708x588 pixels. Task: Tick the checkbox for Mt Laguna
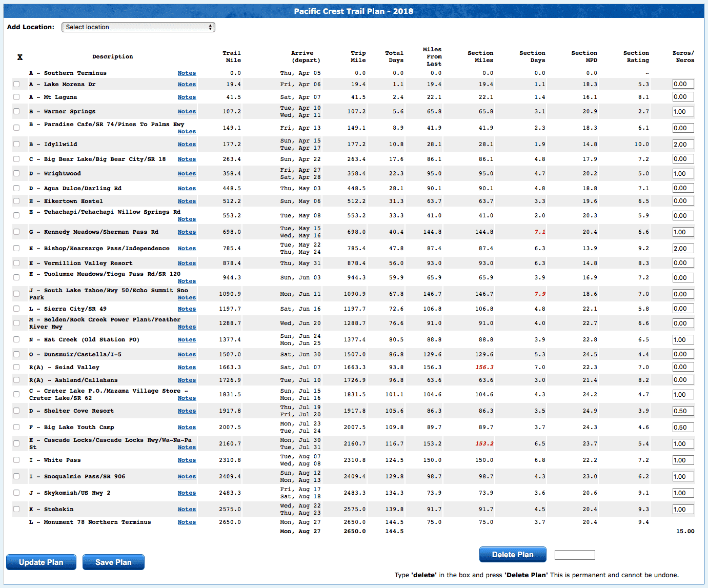(16, 97)
